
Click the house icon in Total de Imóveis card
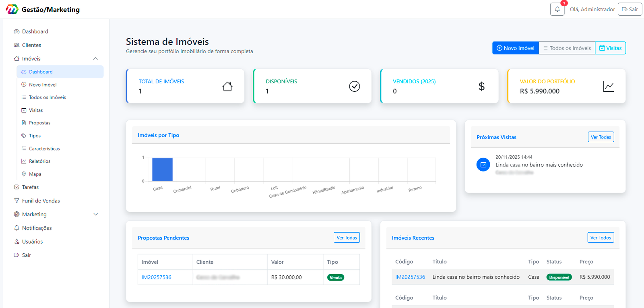click(x=227, y=87)
